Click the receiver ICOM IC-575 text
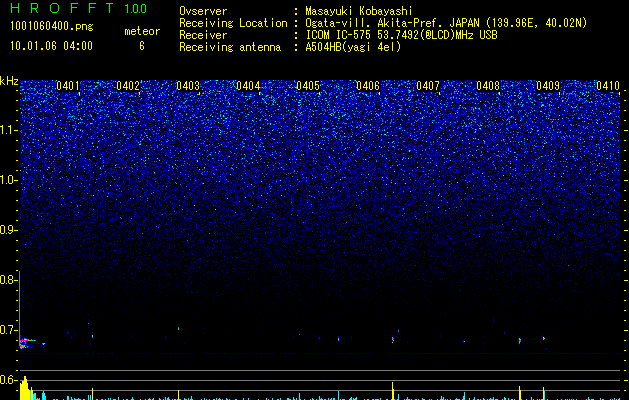The width and height of the screenshot is (629, 400). tap(339, 35)
